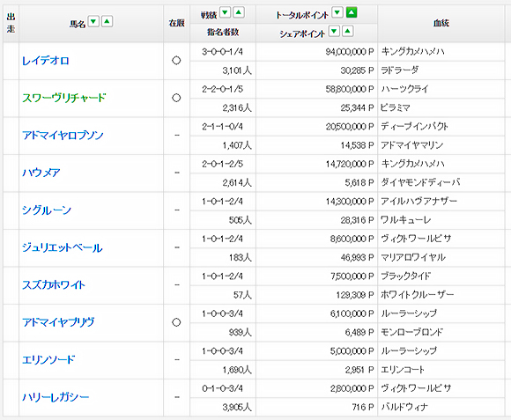Click nominator count 3,905人
Image resolution: width=511 pixels, height=420 pixels.
tap(237, 408)
